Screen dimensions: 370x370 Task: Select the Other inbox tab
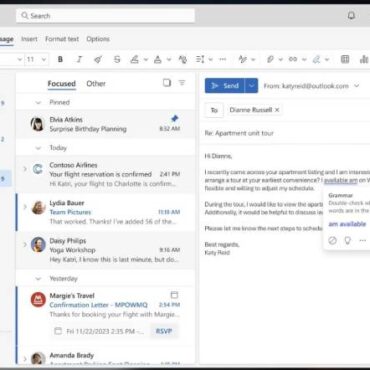coord(96,84)
